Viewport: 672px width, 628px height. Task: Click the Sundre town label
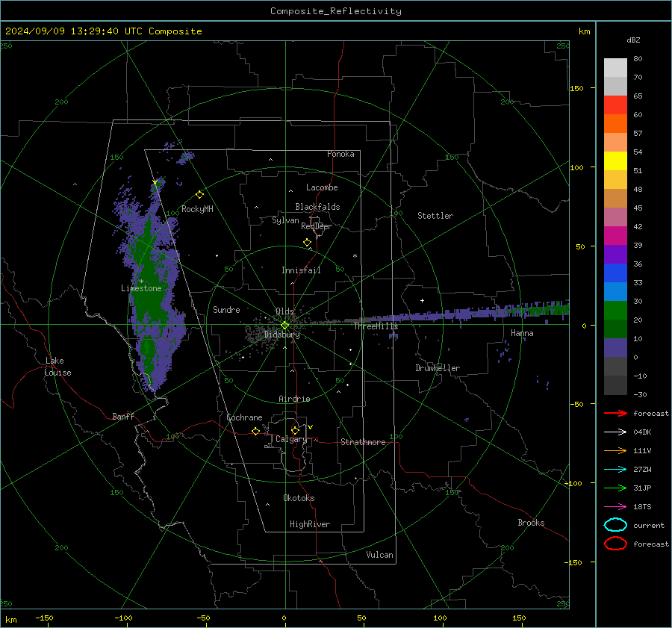[x=226, y=310]
